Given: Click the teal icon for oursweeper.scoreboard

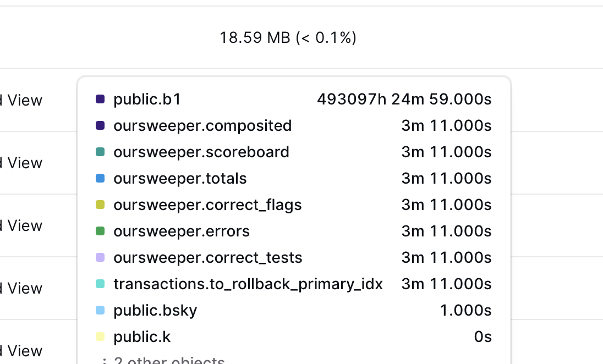Looking at the screenshot, I should click(100, 152).
